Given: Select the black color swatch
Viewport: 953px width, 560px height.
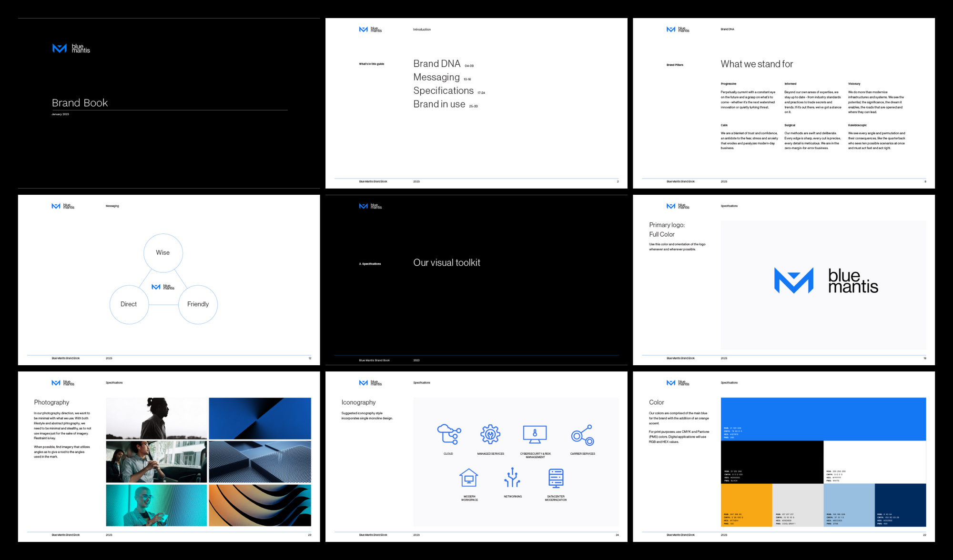Looking at the screenshot, I should (772, 462).
